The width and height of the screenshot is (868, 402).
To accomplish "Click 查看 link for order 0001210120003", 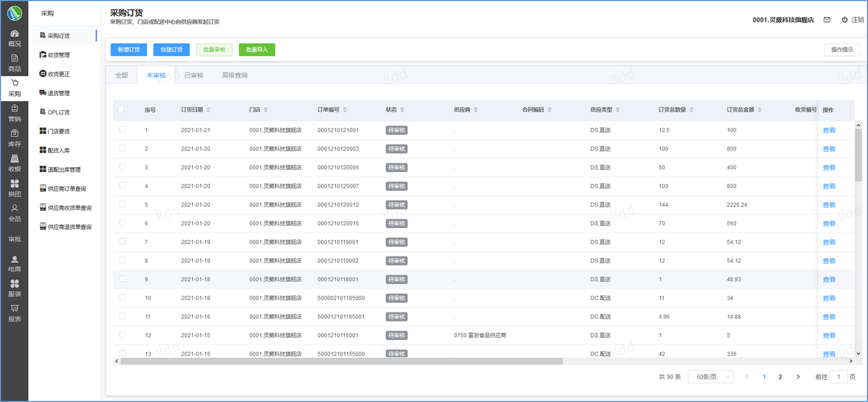I will tap(829, 149).
